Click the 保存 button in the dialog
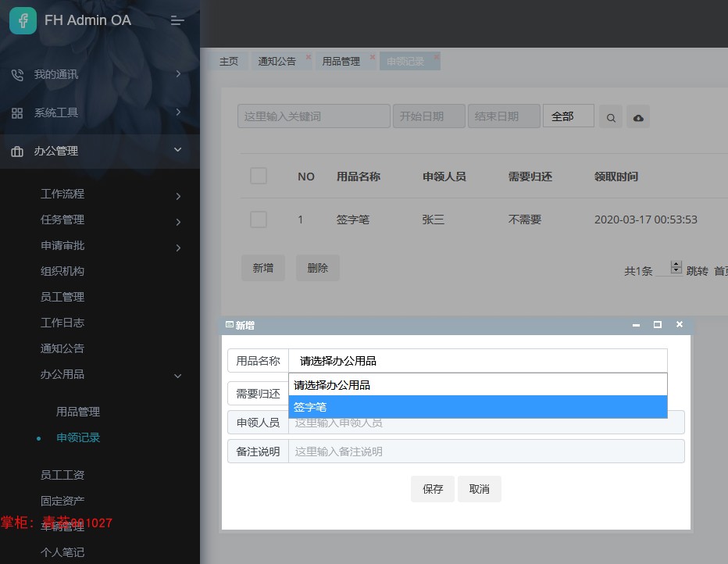Image resolution: width=728 pixels, height=564 pixels. 433,489
